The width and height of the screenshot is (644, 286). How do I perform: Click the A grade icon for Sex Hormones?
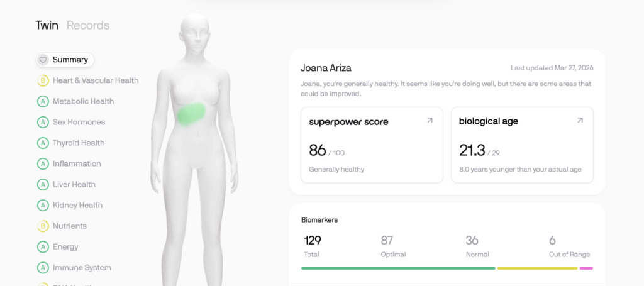click(43, 123)
